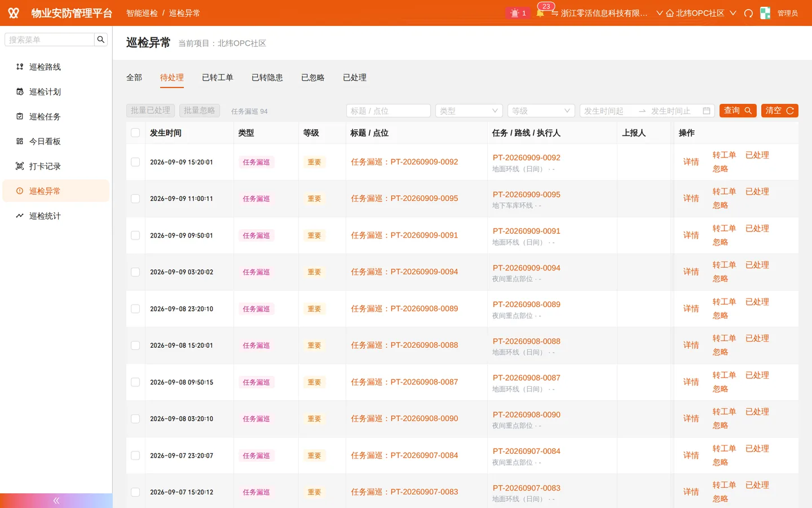The width and height of the screenshot is (812, 508).
Task: Expand the company selector dropdown
Action: pyautogui.click(x=659, y=13)
